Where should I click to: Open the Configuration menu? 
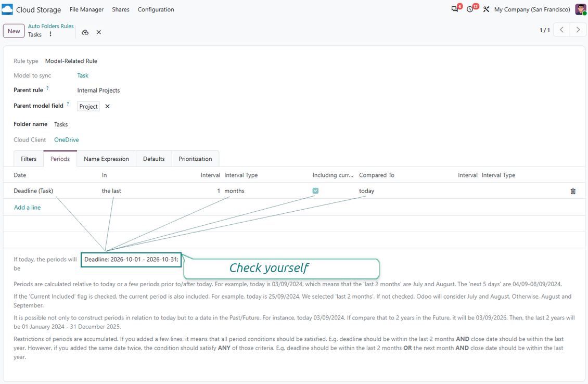[x=156, y=9]
